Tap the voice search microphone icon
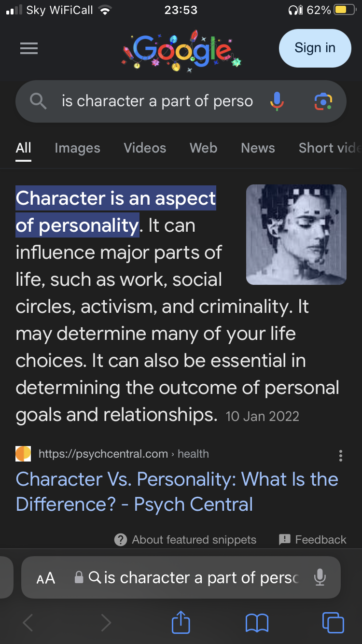Viewport: 362px width, 644px height. point(277,101)
